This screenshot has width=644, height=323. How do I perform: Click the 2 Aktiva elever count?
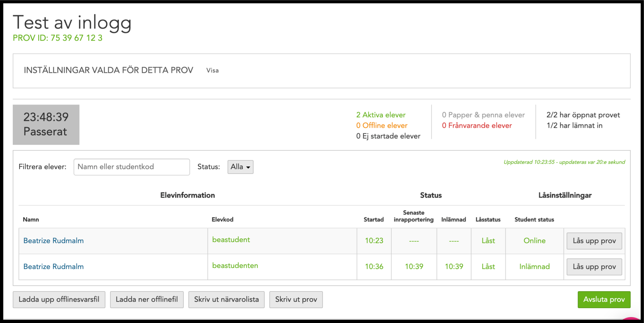[381, 115]
